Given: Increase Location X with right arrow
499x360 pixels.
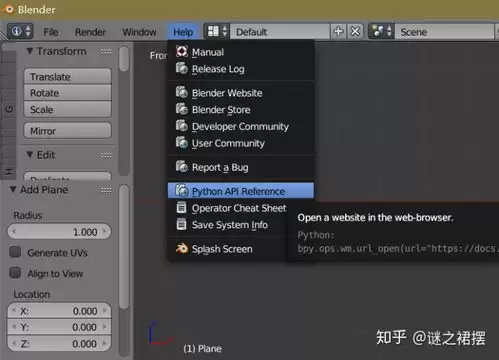Looking at the screenshot, I should point(105,310).
